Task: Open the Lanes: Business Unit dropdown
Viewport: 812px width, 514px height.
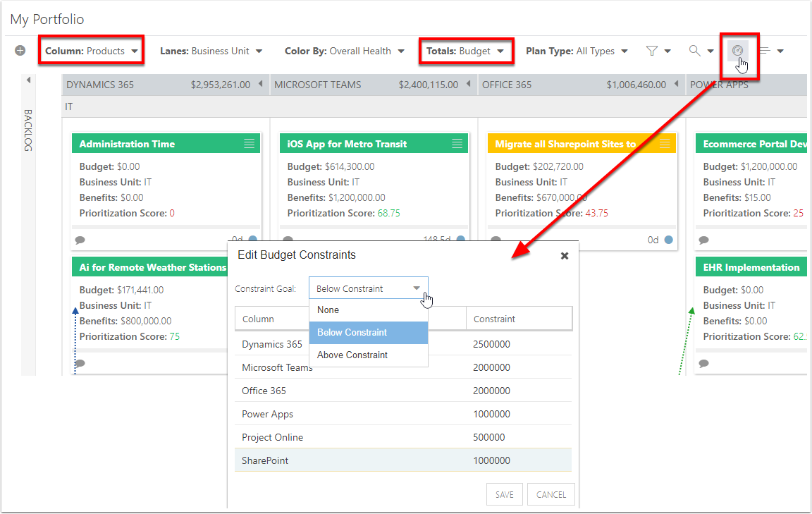Action: coord(211,51)
